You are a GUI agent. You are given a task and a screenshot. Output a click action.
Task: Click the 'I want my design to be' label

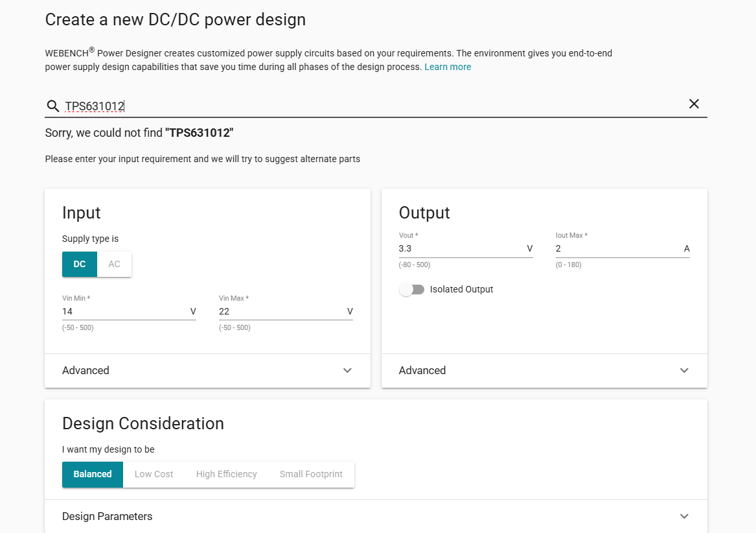click(108, 449)
